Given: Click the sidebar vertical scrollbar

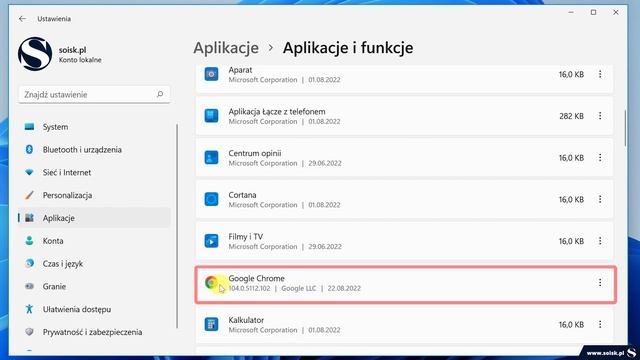Looking at the screenshot, I should (177, 226).
